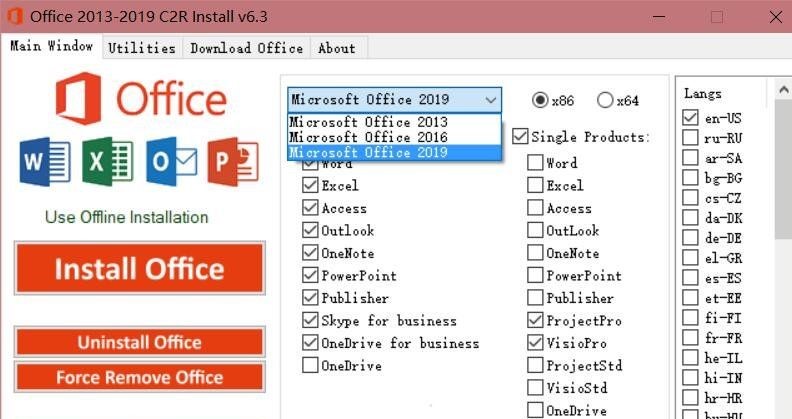Click the PowerPoint application icon

233,162
